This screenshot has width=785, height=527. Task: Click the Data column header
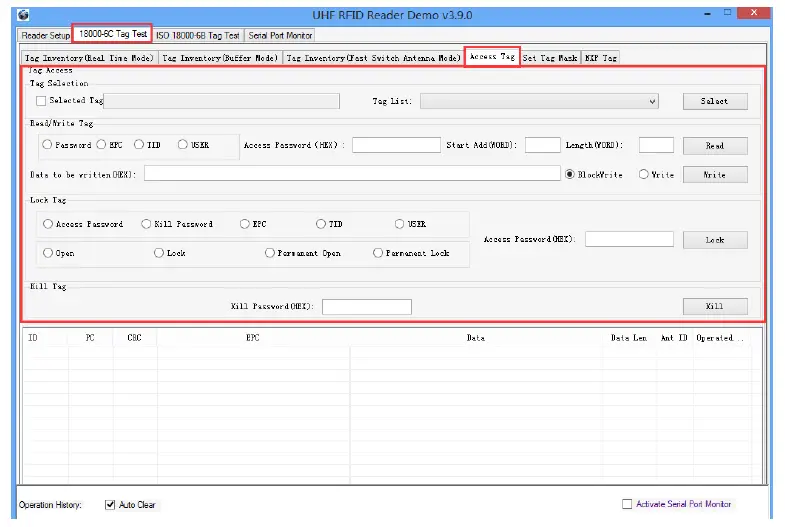476,338
